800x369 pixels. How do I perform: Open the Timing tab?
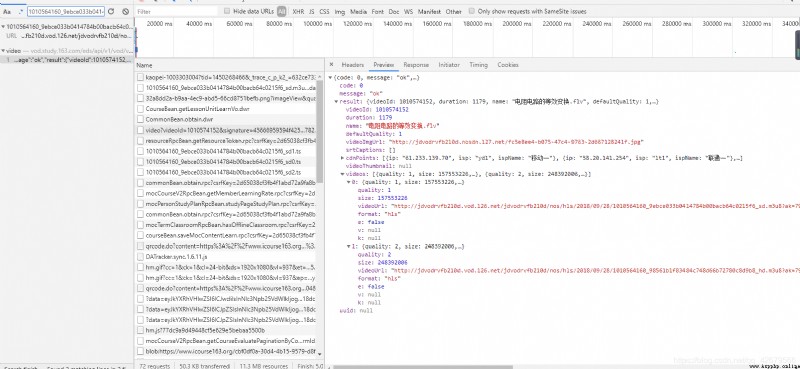click(x=479, y=65)
